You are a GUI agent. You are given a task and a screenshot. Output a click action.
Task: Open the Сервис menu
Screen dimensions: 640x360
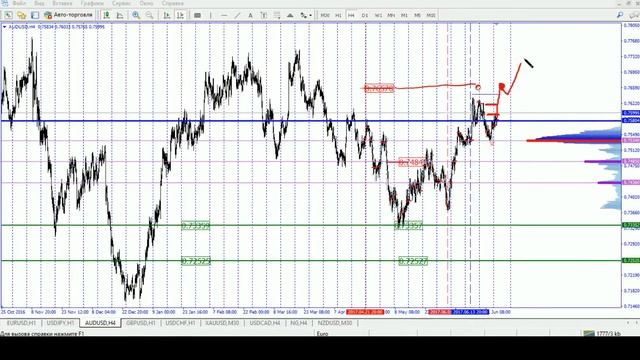121,3
